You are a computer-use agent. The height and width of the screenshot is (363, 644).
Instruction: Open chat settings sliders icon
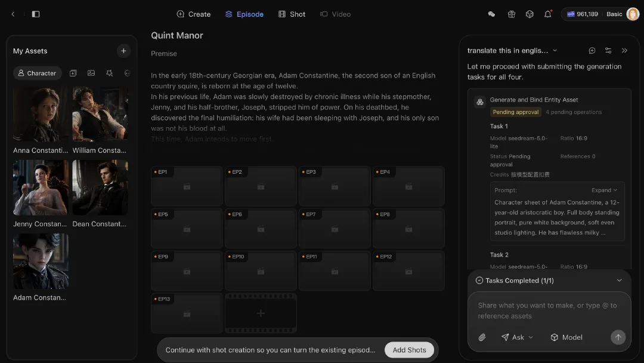tap(608, 51)
